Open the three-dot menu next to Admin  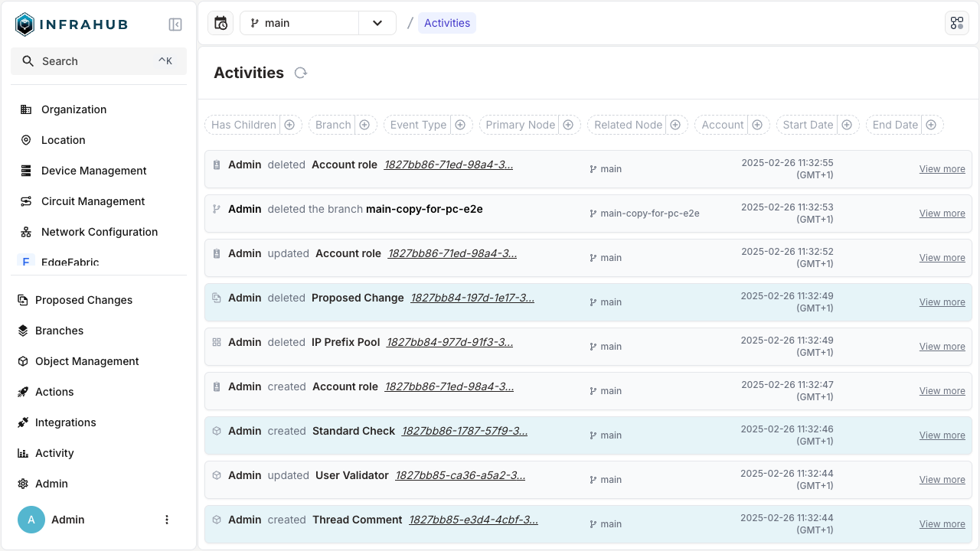coord(167,520)
